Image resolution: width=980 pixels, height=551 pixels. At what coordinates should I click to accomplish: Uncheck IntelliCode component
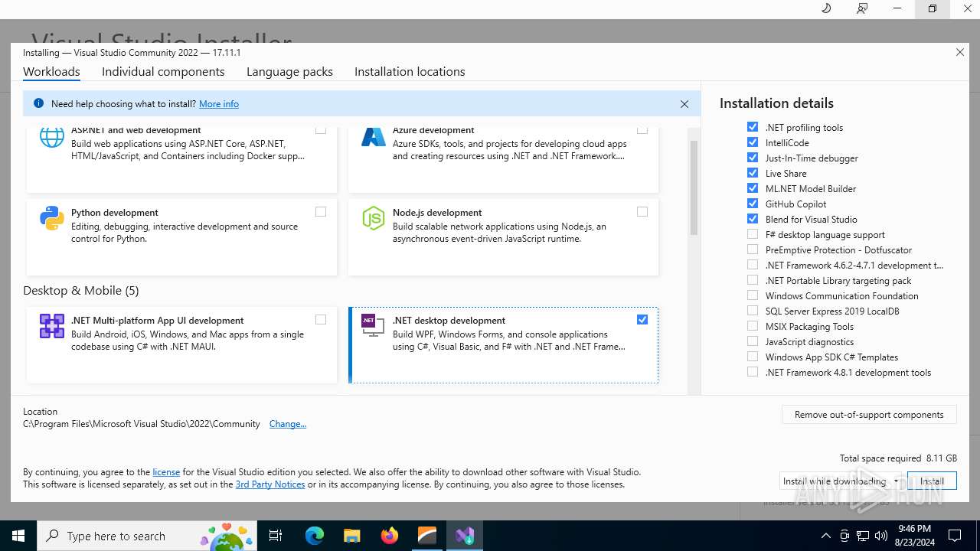[753, 142]
